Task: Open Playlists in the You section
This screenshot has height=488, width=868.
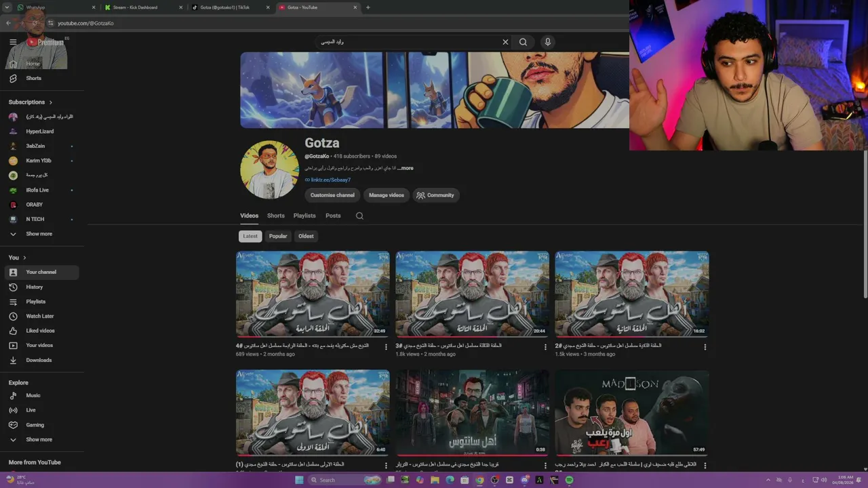Action: pos(42,302)
